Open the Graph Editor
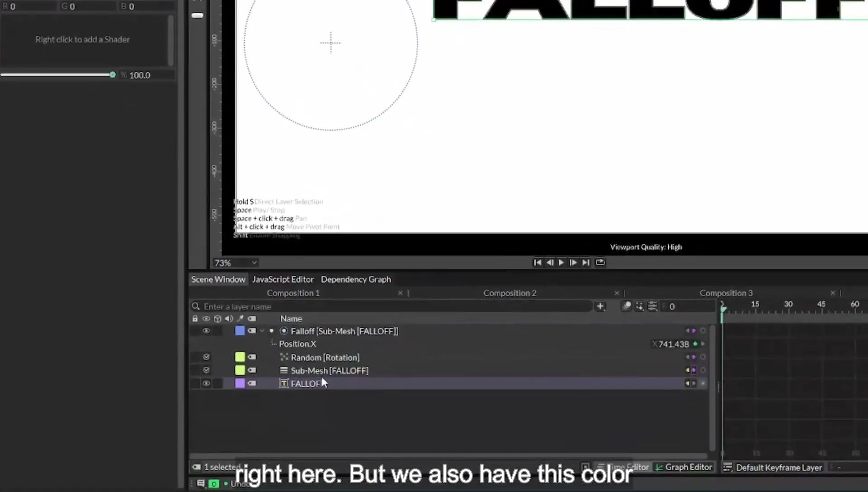This screenshot has width=868, height=492. click(x=684, y=467)
